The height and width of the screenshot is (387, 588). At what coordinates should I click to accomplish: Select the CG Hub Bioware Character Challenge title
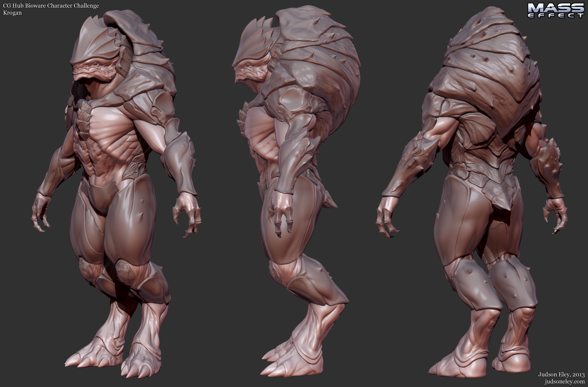[51, 6]
